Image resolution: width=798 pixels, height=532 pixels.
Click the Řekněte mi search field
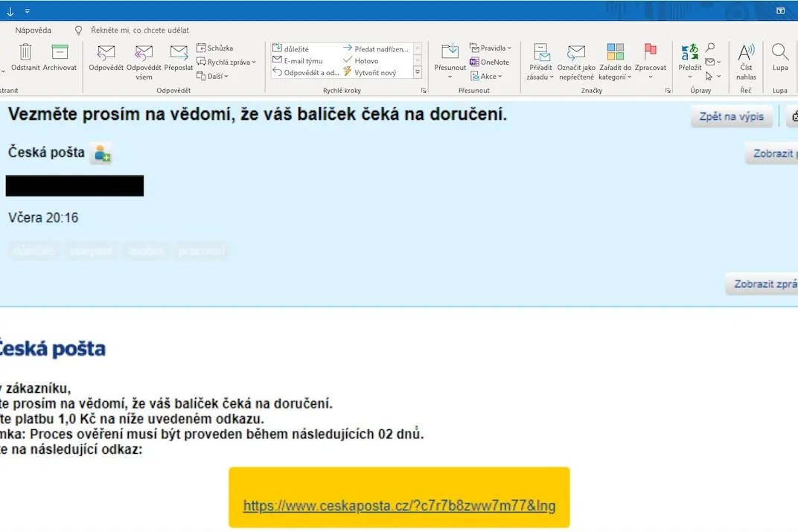pos(140,30)
